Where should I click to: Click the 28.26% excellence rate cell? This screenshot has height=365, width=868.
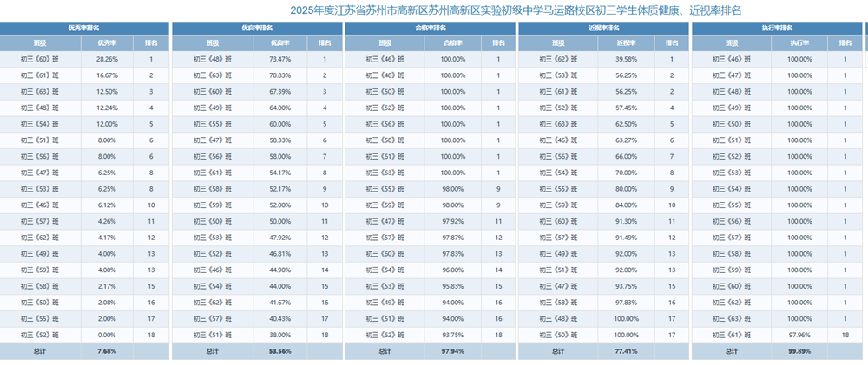[x=107, y=59]
